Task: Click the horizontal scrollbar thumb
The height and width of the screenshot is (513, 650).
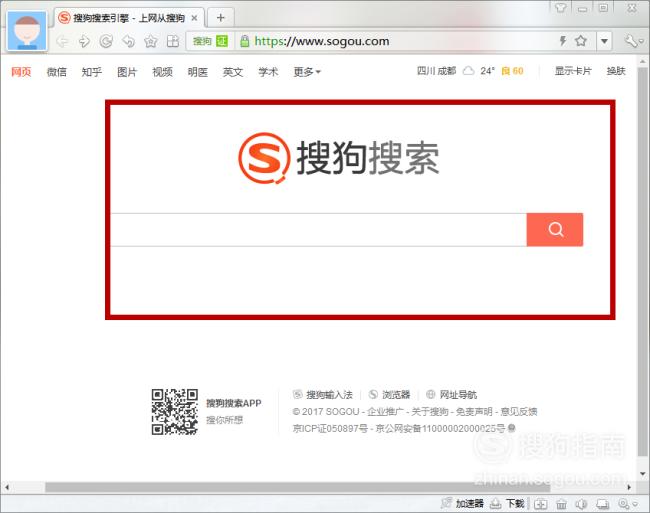Action: click(x=298, y=487)
